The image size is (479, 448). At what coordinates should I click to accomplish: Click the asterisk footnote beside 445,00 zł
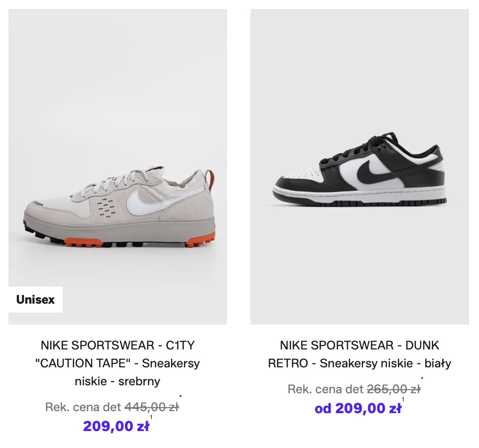click(x=181, y=397)
